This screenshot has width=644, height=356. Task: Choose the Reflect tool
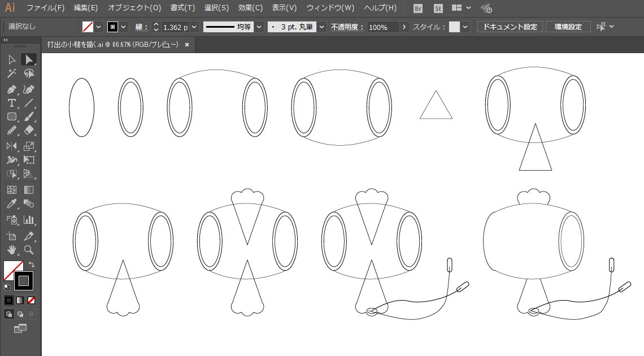tap(12, 146)
